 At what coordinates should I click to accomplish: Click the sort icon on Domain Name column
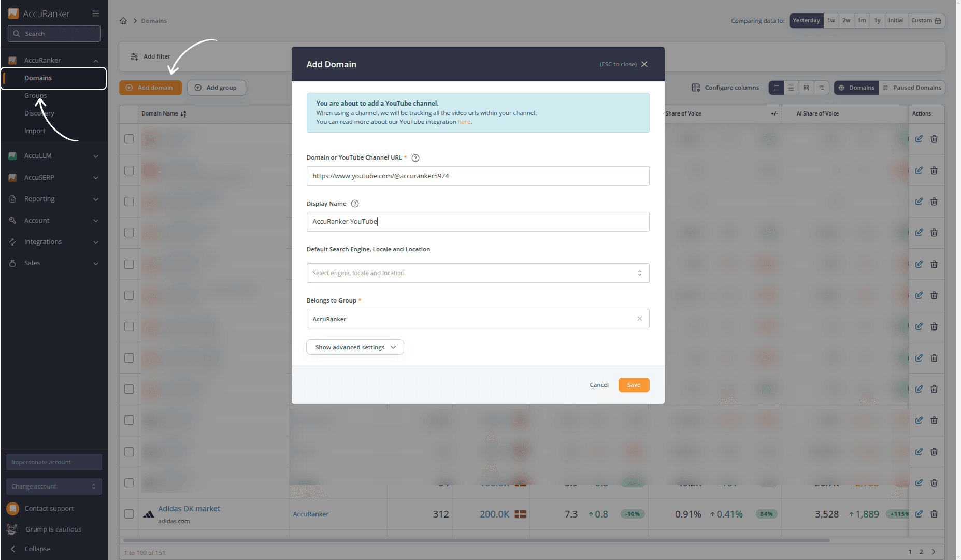(x=183, y=114)
